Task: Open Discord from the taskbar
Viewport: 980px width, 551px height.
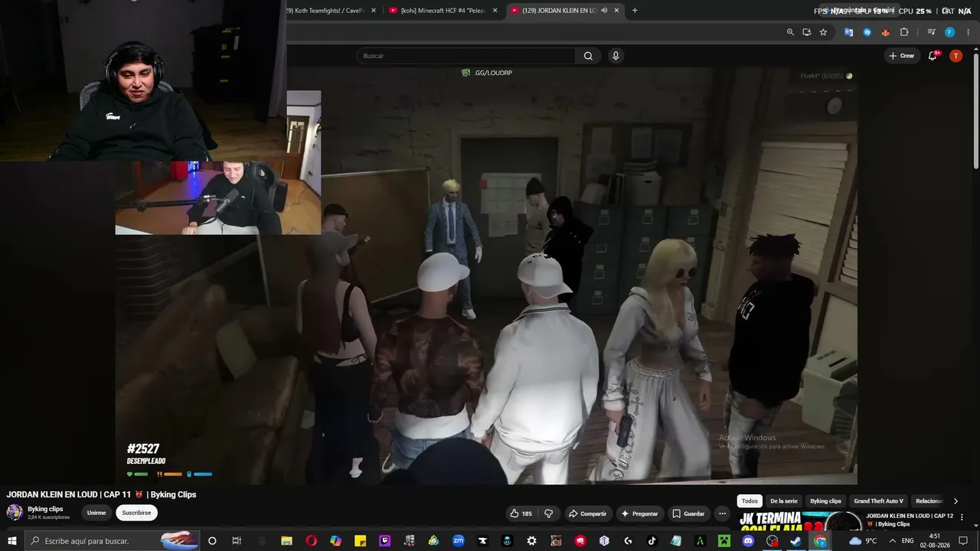Action: (x=748, y=541)
